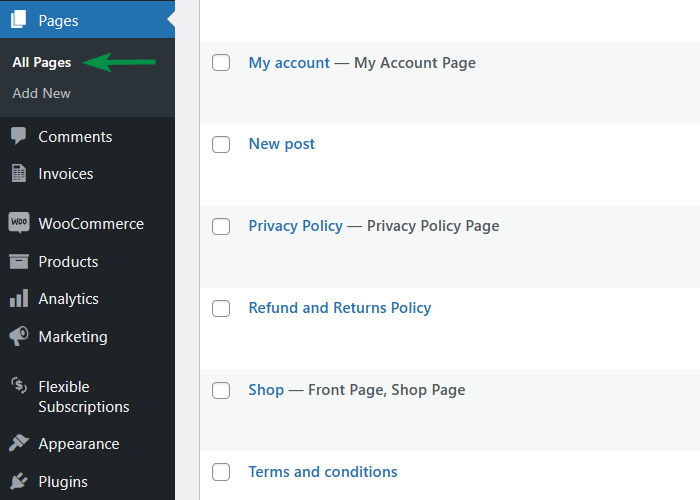
Task: Click the Appearance paintbrush icon
Action: point(19,443)
